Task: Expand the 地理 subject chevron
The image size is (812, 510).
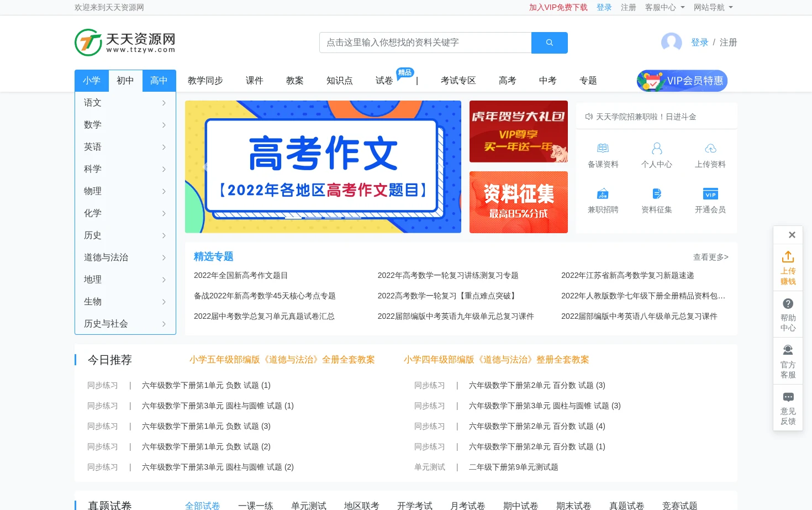Action: click(164, 280)
